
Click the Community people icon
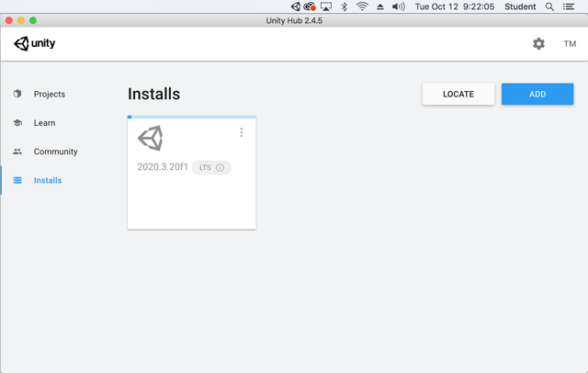(x=17, y=152)
